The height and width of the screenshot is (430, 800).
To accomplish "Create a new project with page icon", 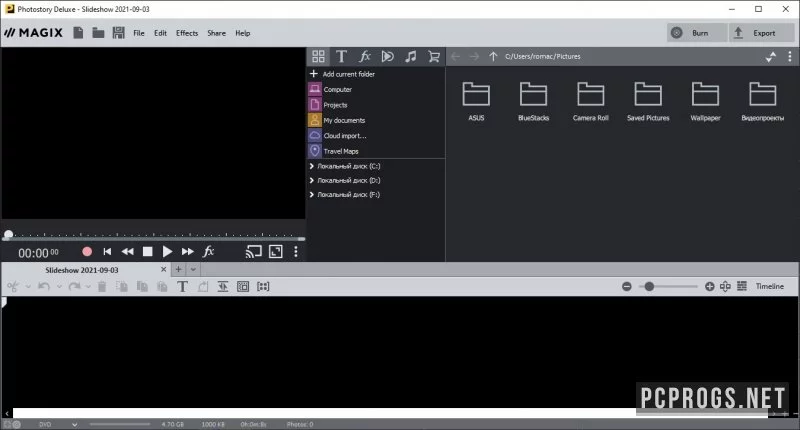I will click(x=78, y=33).
